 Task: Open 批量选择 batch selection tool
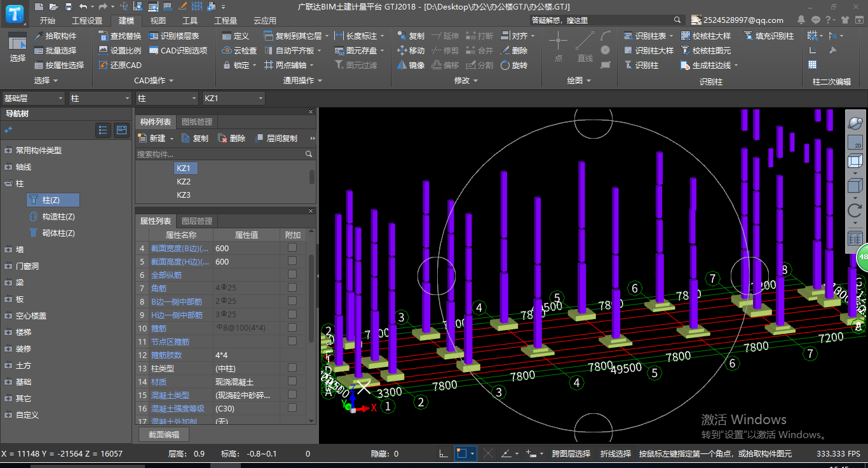point(55,50)
